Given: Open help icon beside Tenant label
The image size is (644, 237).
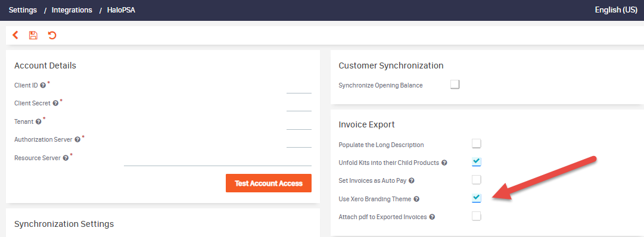Looking at the screenshot, I should [39, 121].
